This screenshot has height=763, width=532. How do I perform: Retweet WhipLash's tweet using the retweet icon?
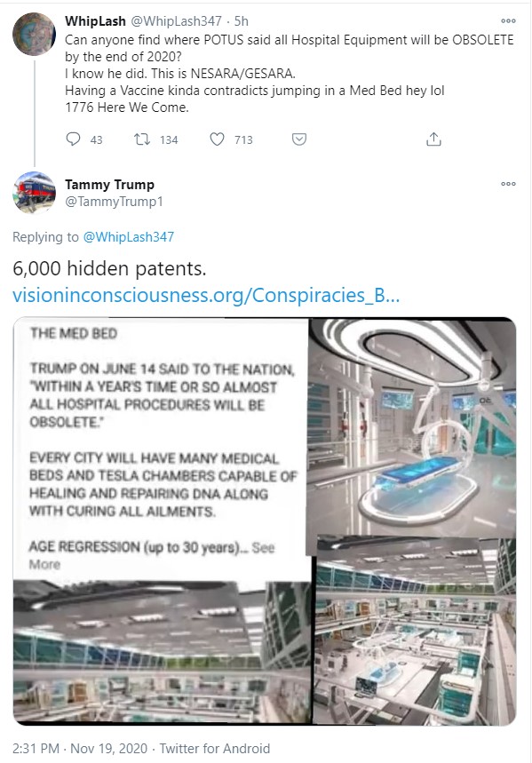(142, 139)
